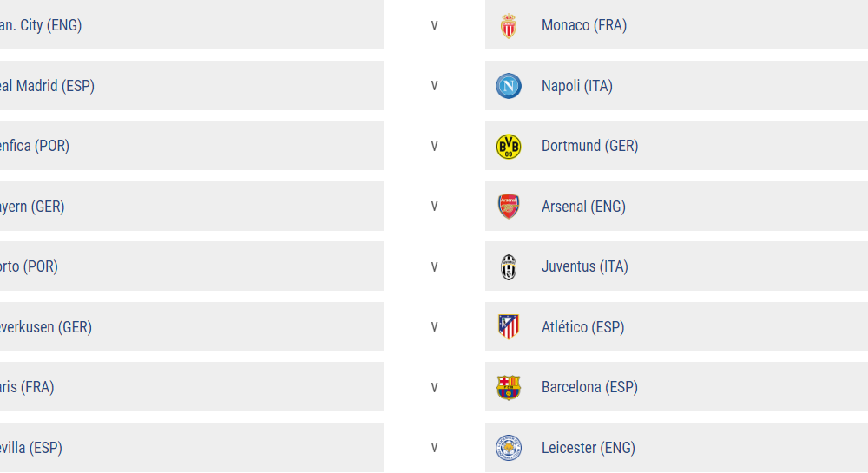
Task: Open the Napoli (ITA) team link
Action: pos(576,86)
